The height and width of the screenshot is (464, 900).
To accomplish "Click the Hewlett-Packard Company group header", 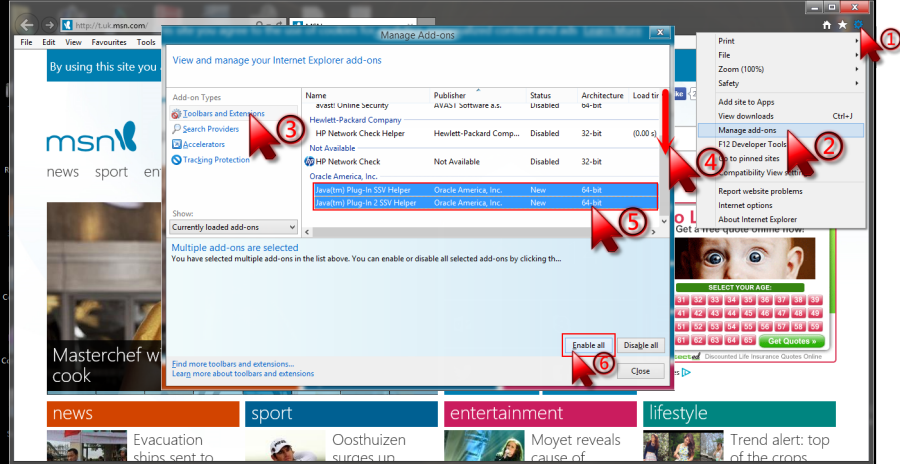I will (x=355, y=120).
